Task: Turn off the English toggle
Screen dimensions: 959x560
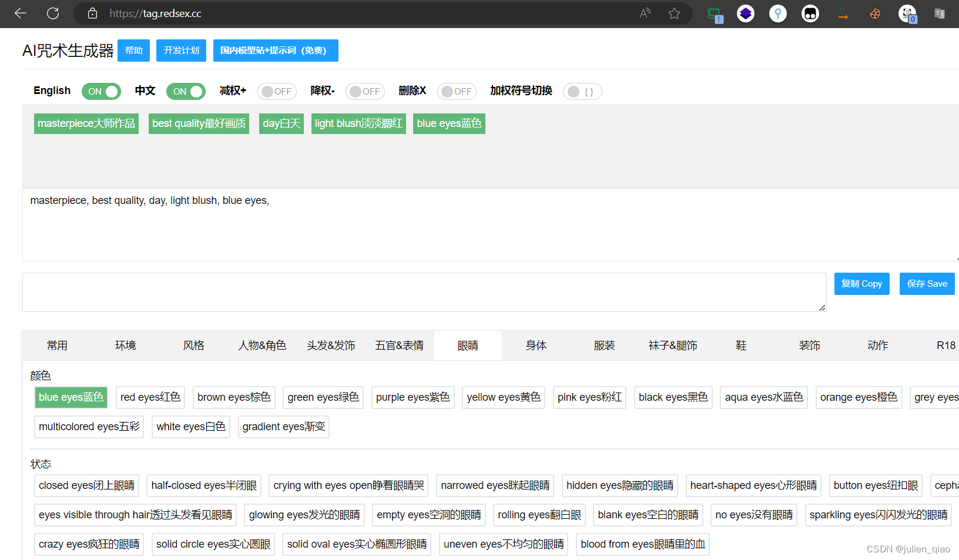Action: tap(101, 91)
